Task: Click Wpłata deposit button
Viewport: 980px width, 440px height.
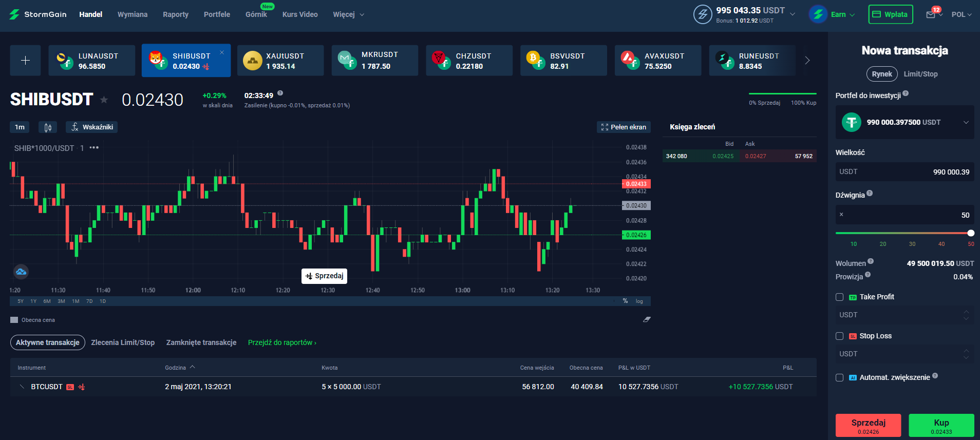Action: 891,14
